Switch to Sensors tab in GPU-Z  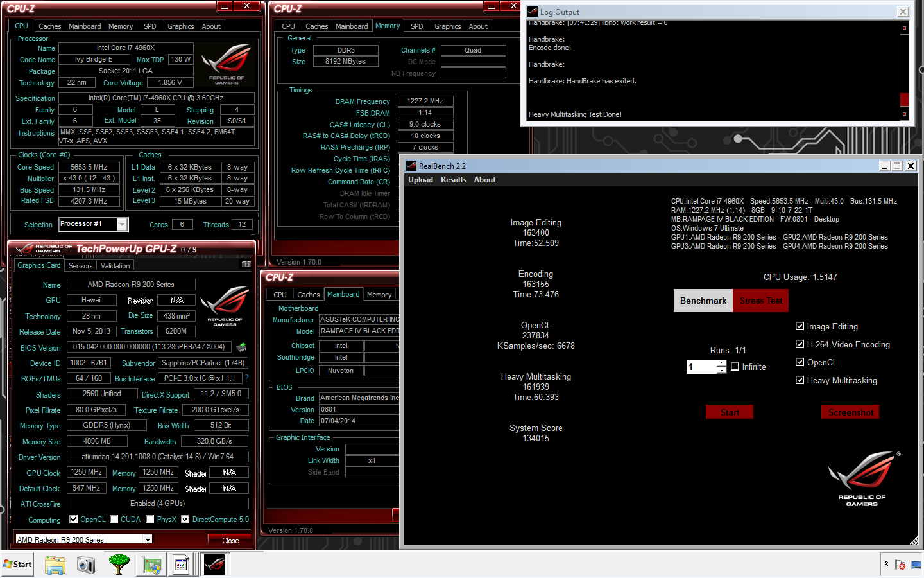coord(81,265)
